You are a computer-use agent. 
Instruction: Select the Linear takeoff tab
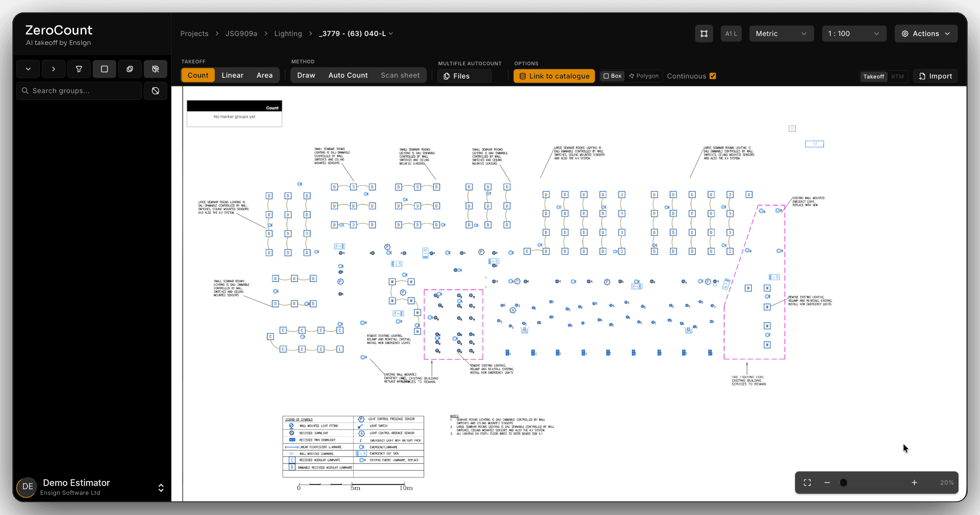coord(232,75)
